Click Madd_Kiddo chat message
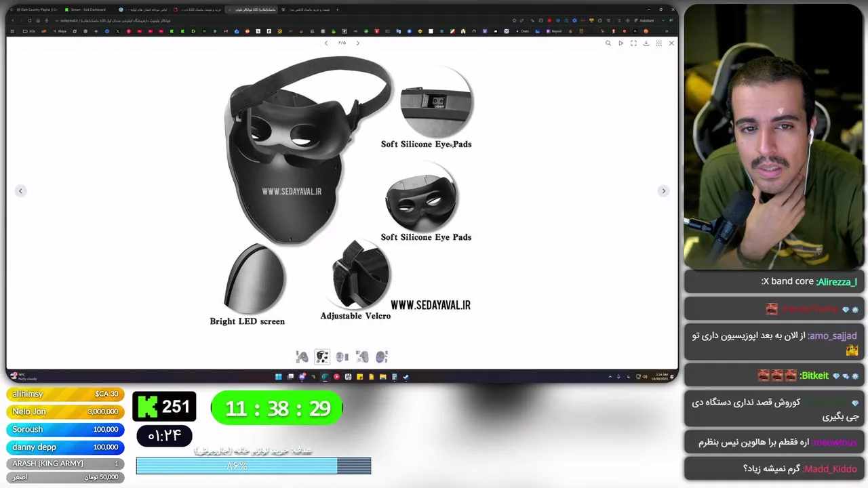Image resolution: width=868 pixels, height=488 pixels. (x=774, y=468)
